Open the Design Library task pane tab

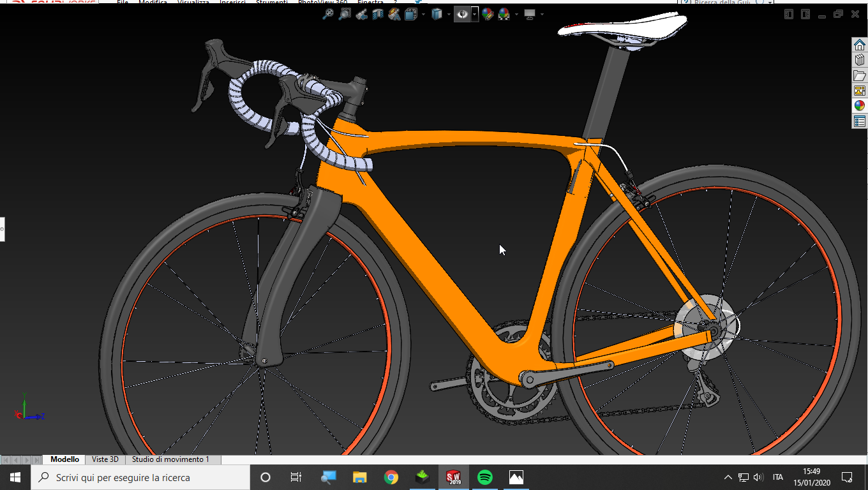tap(860, 60)
